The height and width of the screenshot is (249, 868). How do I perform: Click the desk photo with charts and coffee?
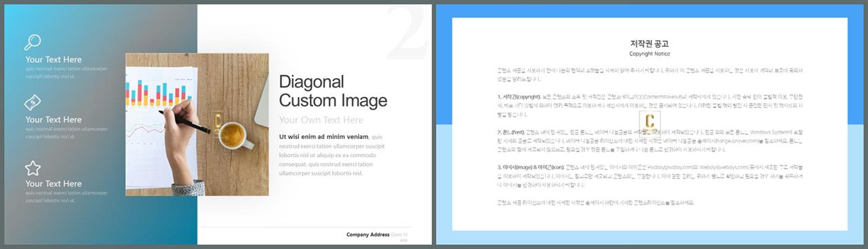(x=197, y=124)
